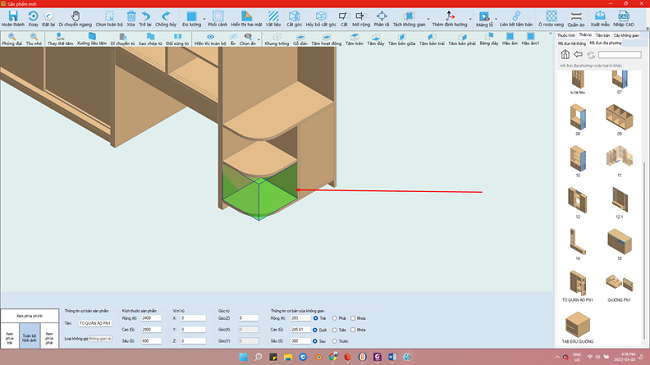
Task: Click the Xem phía chính view button
Action: click(x=29, y=316)
